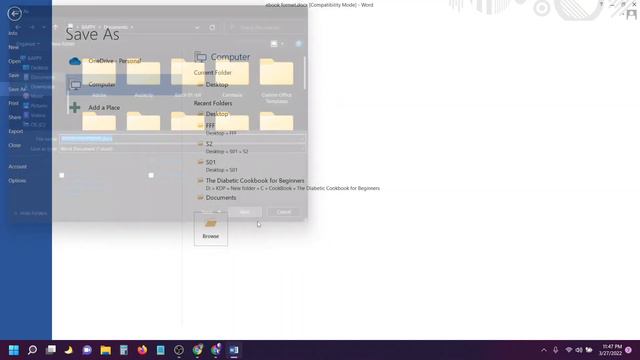Image resolution: width=640 pixels, height=360 pixels.
Task: Open the clock and calendar flyout
Action: pyautogui.click(x=611, y=350)
